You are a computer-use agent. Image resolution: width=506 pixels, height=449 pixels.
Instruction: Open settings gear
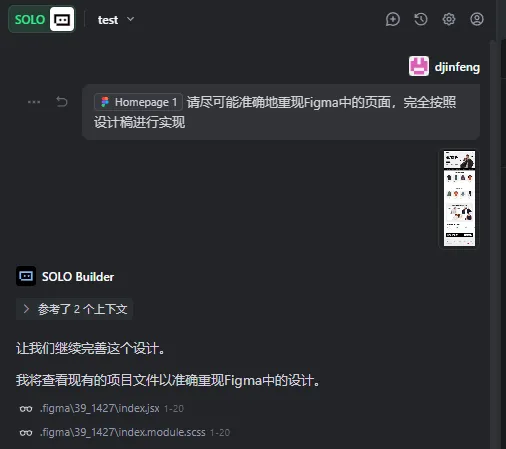click(449, 19)
